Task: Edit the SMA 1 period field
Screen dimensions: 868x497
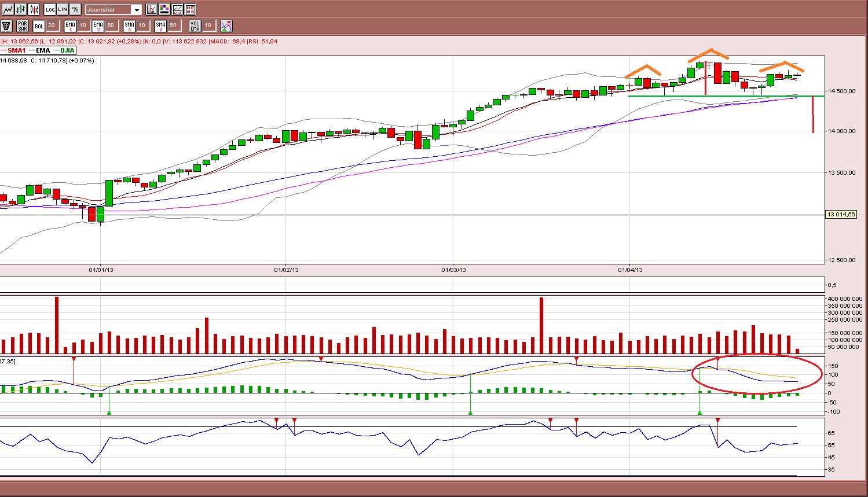Action: (x=142, y=25)
